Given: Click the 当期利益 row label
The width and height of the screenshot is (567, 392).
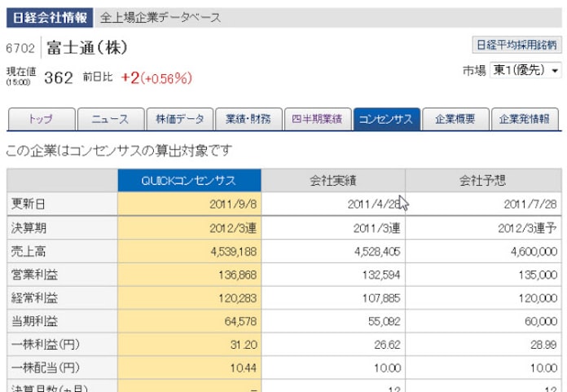Looking at the screenshot, I should point(34,321).
